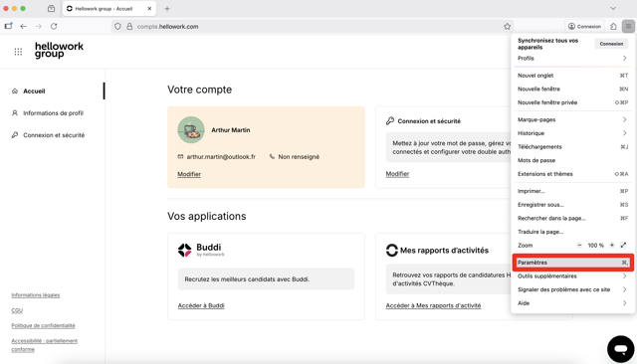
Task: Click Connexion button in the toolbar
Action: click(584, 27)
